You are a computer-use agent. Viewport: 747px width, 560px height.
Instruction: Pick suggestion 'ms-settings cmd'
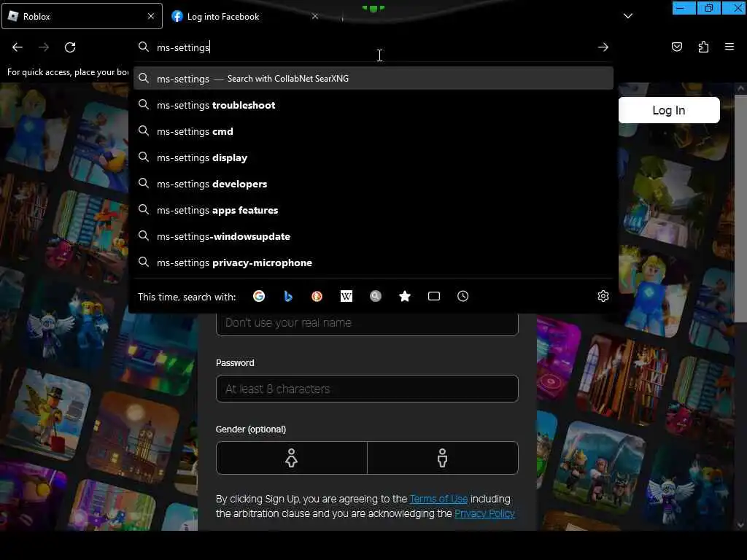click(373, 131)
